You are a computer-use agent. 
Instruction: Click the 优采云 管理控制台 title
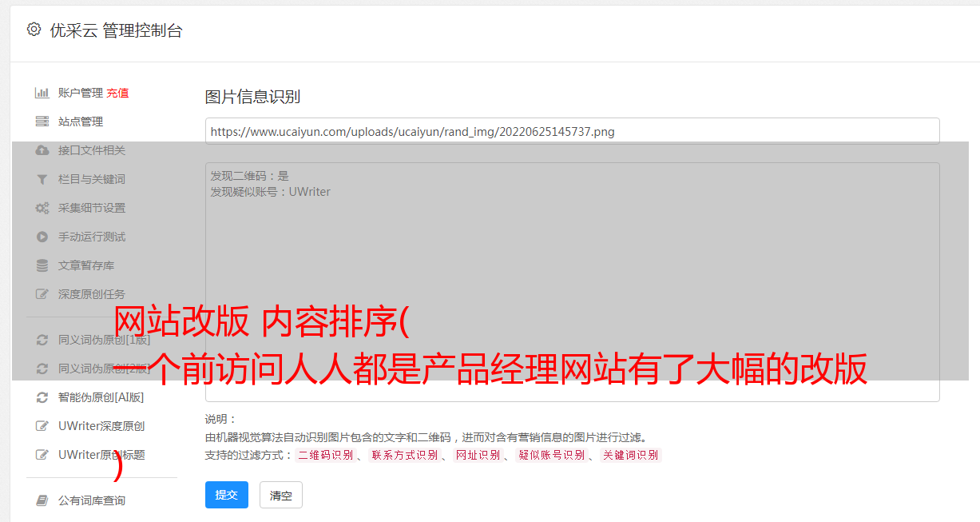(x=116, y=30)
